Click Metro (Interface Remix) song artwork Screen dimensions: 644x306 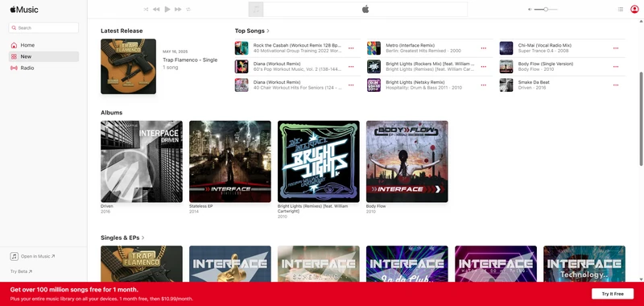(x=374, y=48)
